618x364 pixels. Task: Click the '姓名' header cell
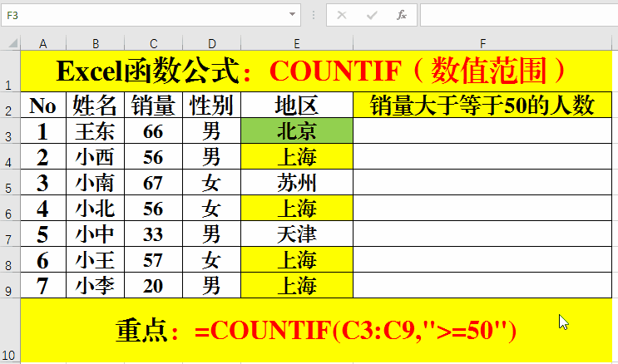click(96, 105)
